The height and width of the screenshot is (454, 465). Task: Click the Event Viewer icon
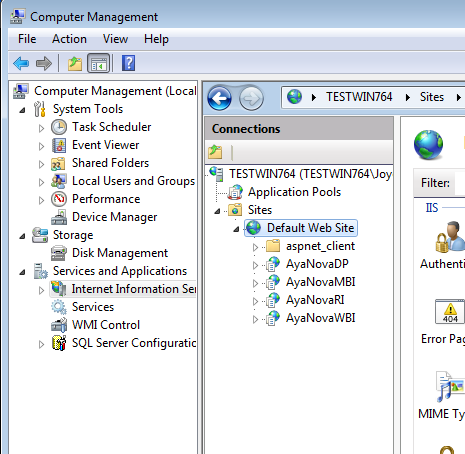pyautogui.click(x=59, y=145)
